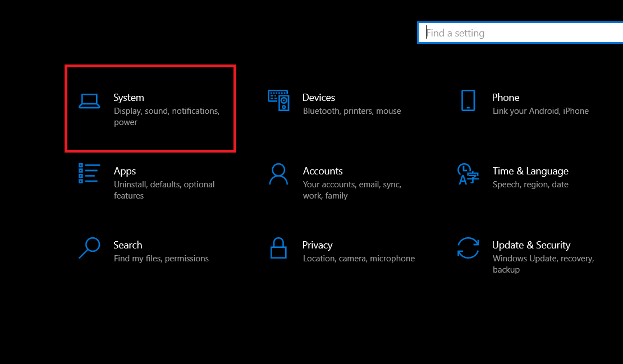Open the Search settings heading
Viewport: 623px width, 364px height.
127,245
